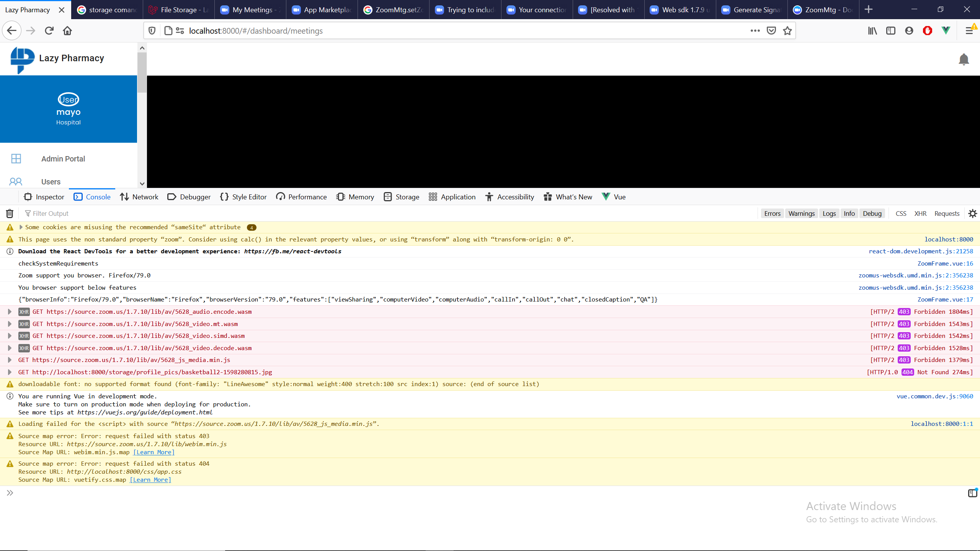Viewport: 980px width, 551px height.
Task: Expand the audio.encode.wasm request row
Action: click(10, 312)
